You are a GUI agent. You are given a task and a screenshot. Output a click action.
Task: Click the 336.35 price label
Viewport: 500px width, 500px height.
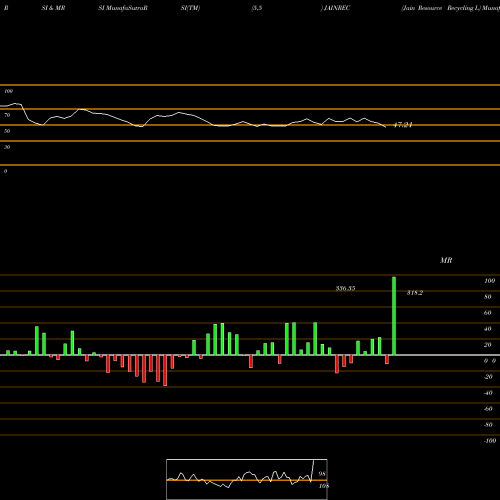coord(345,288)
